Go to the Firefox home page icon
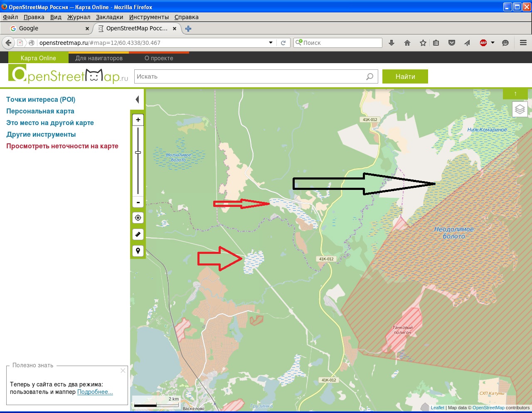532x413 pixels. coord(407,43)
